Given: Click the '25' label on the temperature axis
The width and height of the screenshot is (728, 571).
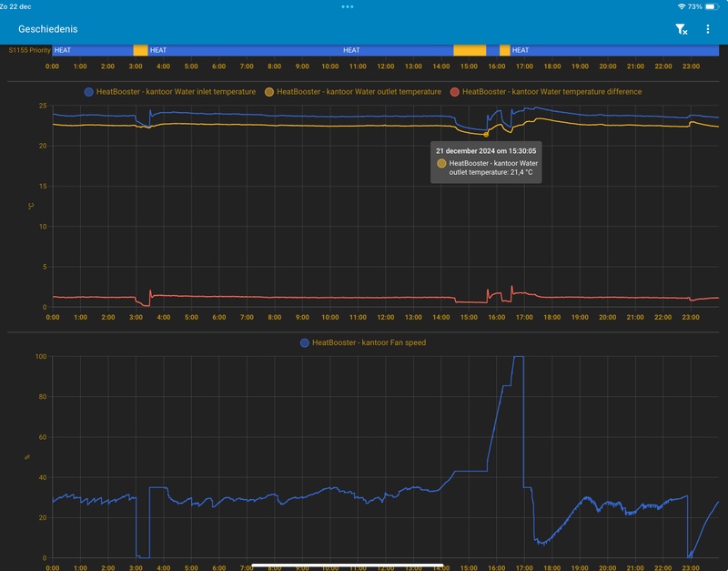Looking at the screenshot, I should click(x=43, y=106).
